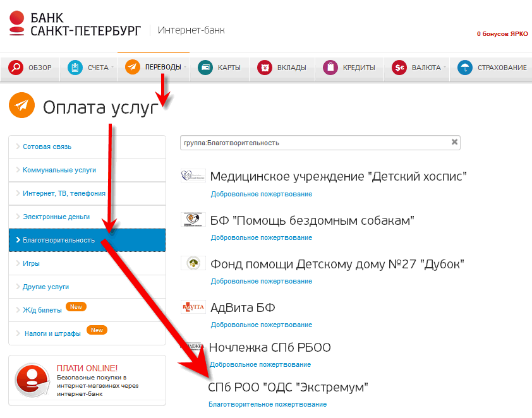Open the Сотовая связь category

47,146
